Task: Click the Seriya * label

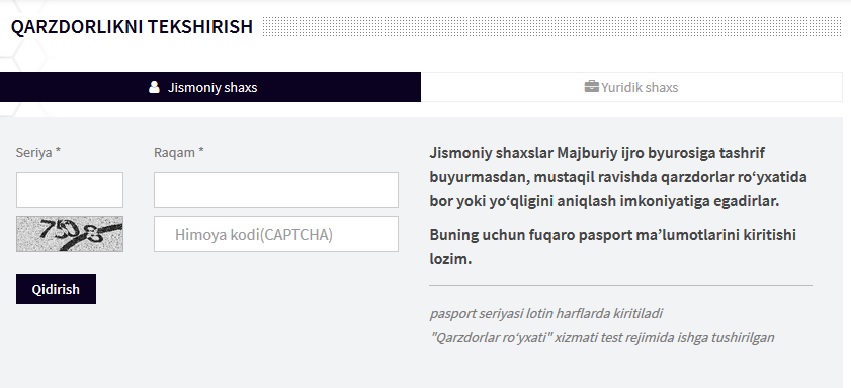Action: (x=38, y=152)
